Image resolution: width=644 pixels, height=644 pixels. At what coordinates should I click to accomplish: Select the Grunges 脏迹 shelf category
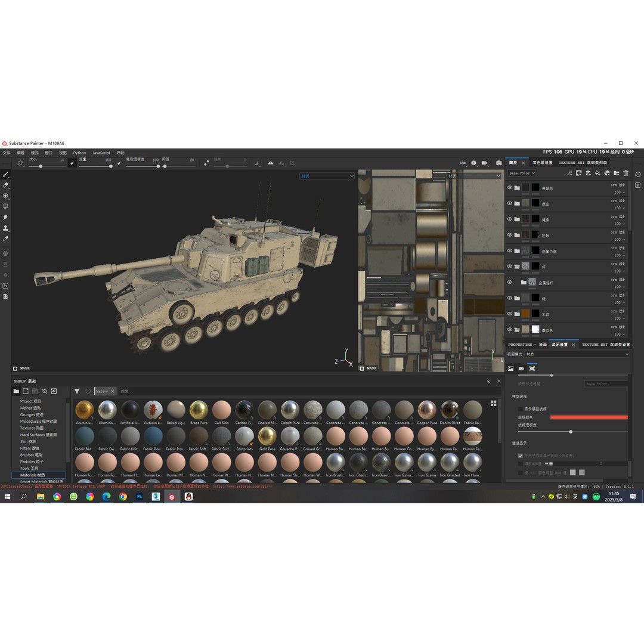pyautogui.click(x=32, y=415)
